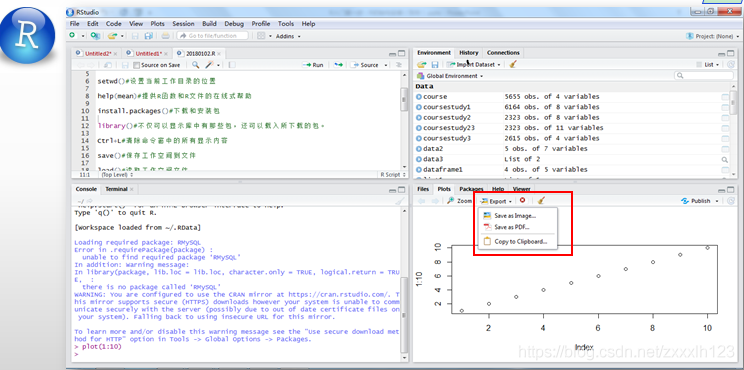Click the Environment search field

coord(704,76)
